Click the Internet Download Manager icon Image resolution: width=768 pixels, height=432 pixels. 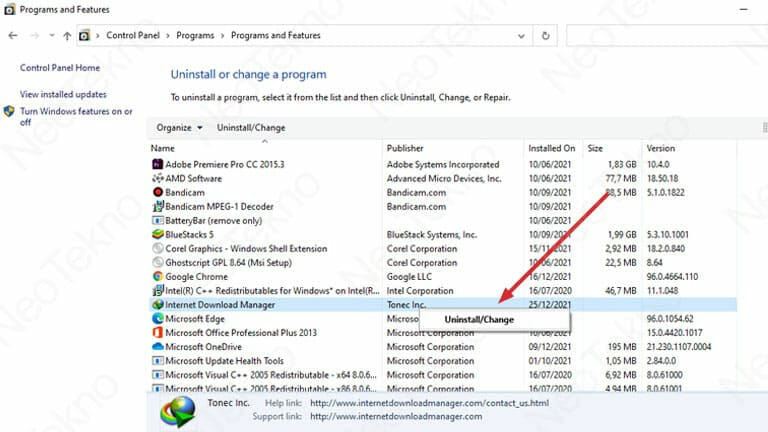point(157,304)
